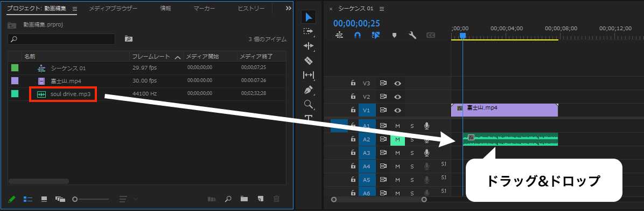Switch project panel to list view
The width and height of the screenshot is (644, 211).
pos(28,199)
